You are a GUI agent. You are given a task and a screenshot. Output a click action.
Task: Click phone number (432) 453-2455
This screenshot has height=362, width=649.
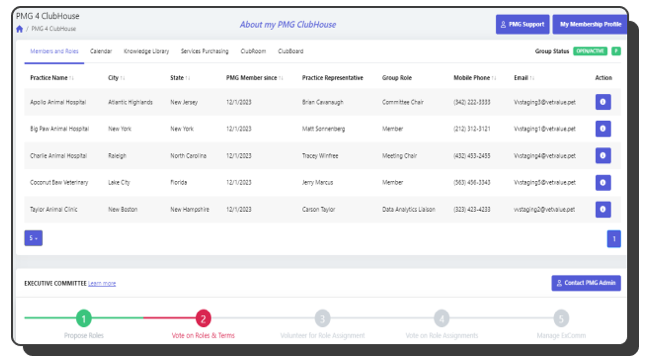(472, 156)
